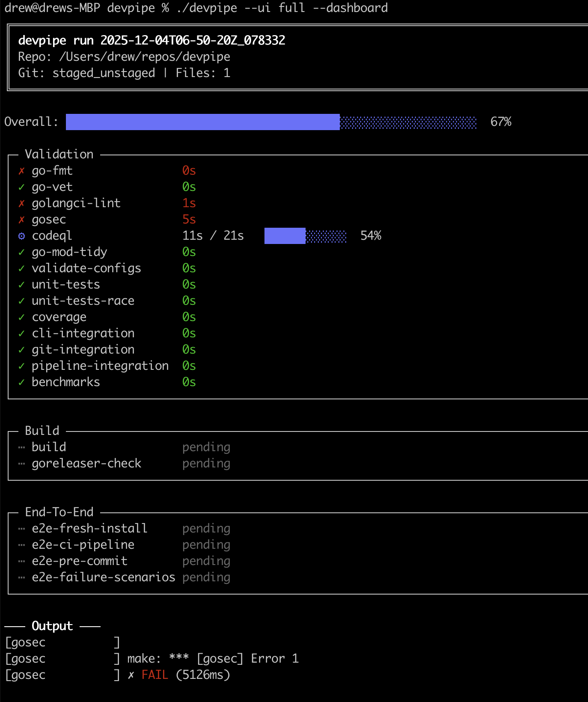Viewport: 588px width, 702px height.
Task: Click the make: *** [gosec] Error 1 line
Action: point(213,659)
